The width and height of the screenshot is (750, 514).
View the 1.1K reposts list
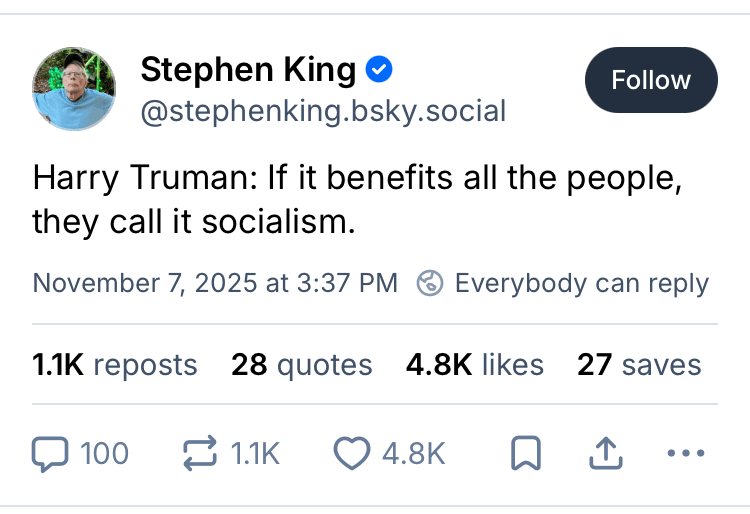[115, 365]
